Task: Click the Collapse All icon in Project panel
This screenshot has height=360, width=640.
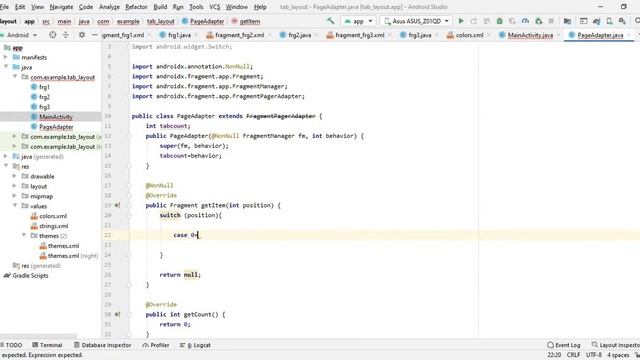Action: (x=66, y=35)
